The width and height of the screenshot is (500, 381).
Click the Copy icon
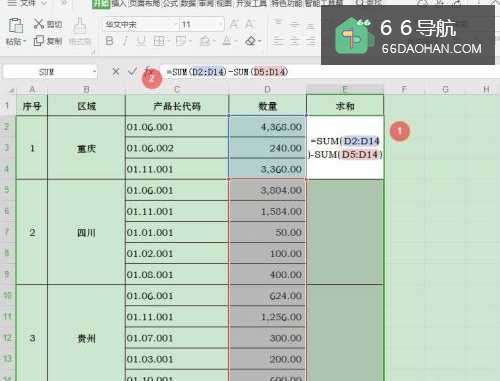38,41
